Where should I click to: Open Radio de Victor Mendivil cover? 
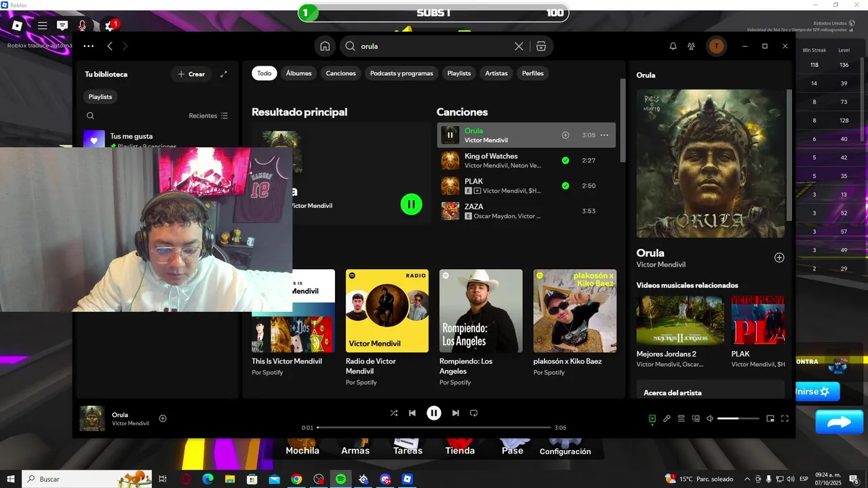click(x=387, y=310)
